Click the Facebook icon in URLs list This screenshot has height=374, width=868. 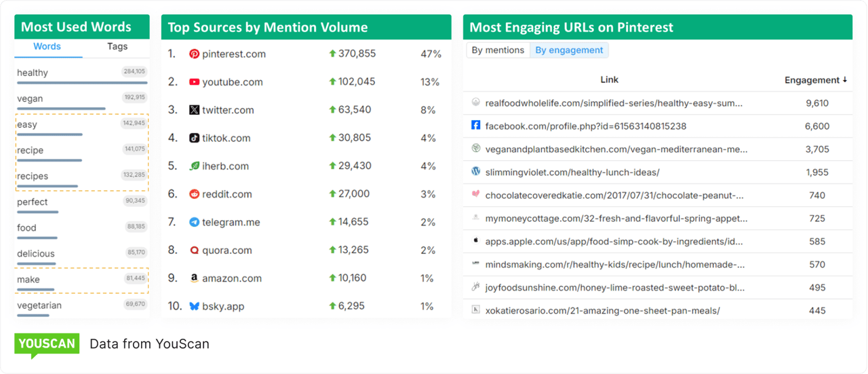click(x=475, y=126)
